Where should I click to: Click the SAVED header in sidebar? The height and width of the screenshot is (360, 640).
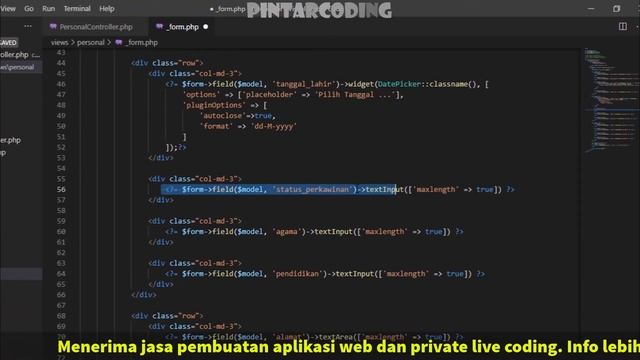click(9, 42)
